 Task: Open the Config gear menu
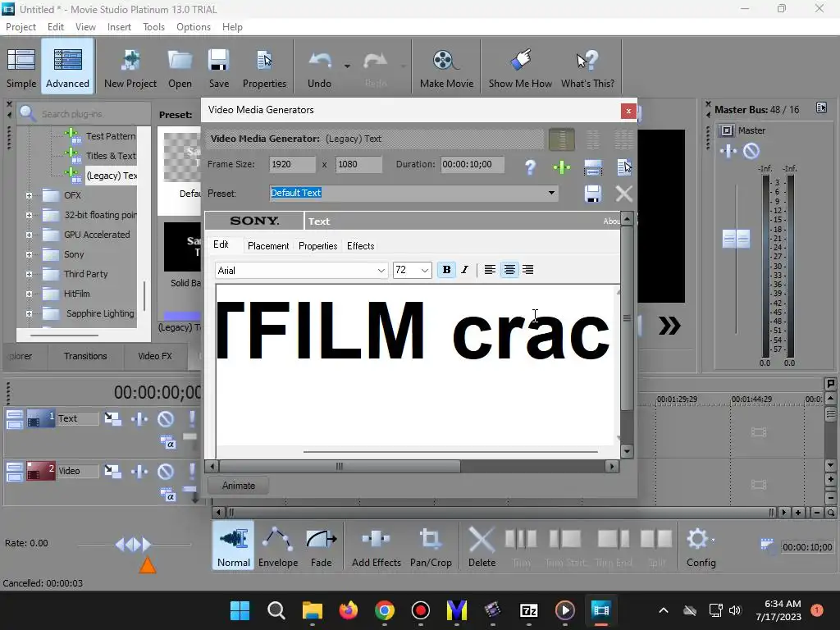tap(701, 546)
